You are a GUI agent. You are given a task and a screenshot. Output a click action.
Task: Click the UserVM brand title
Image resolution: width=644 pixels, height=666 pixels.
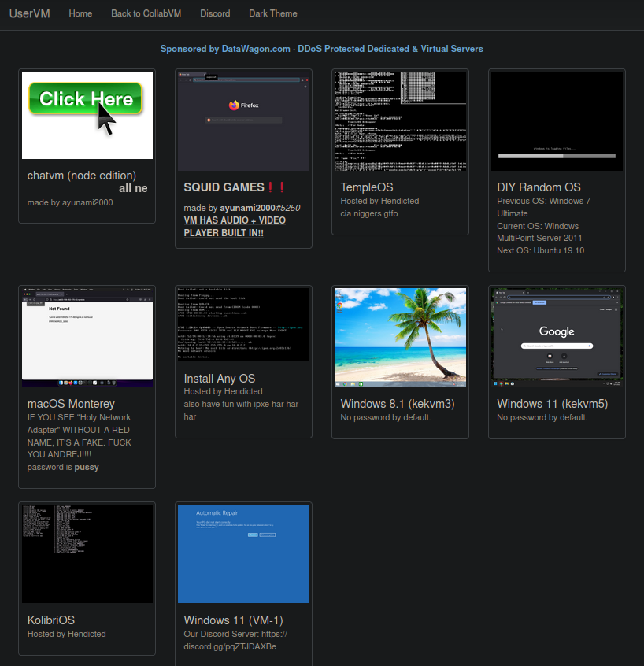pos(29,13)
